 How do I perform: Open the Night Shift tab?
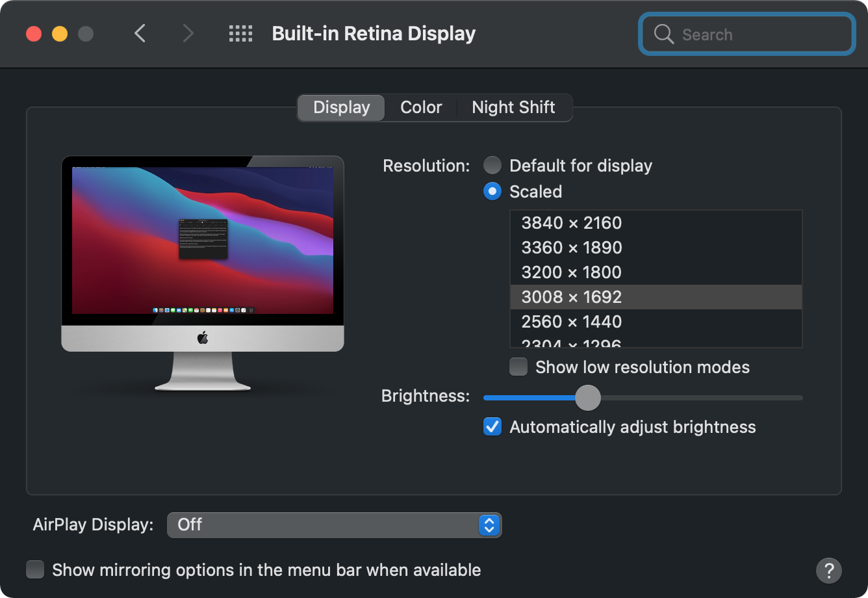(513, 107)
